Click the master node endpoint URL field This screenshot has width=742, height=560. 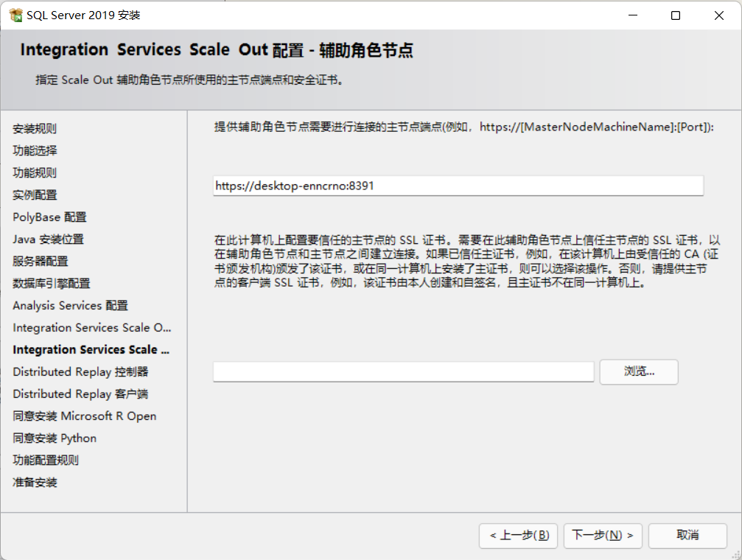tap(458, 186)
